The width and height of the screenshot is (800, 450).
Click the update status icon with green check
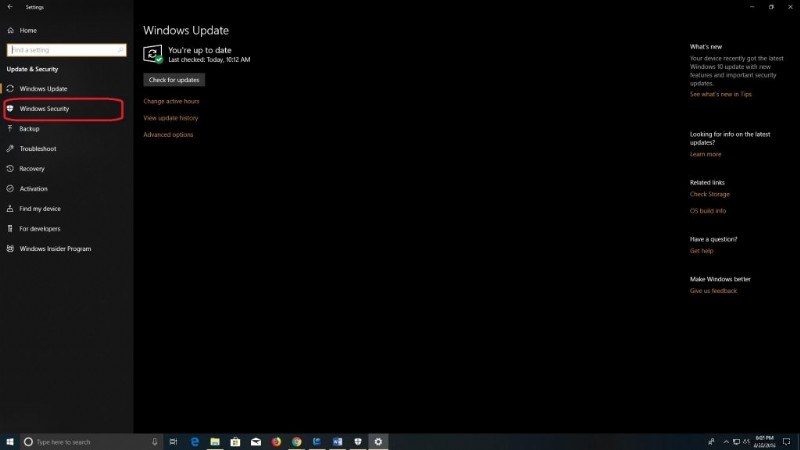[x=153, y=54]
